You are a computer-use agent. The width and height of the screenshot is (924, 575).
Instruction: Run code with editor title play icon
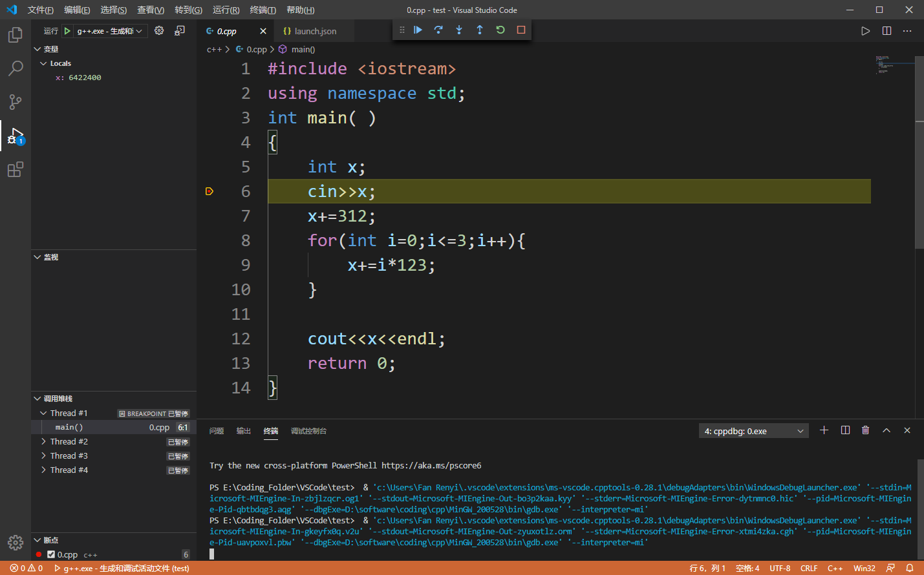pyautogui.click(x=866, y=31)
